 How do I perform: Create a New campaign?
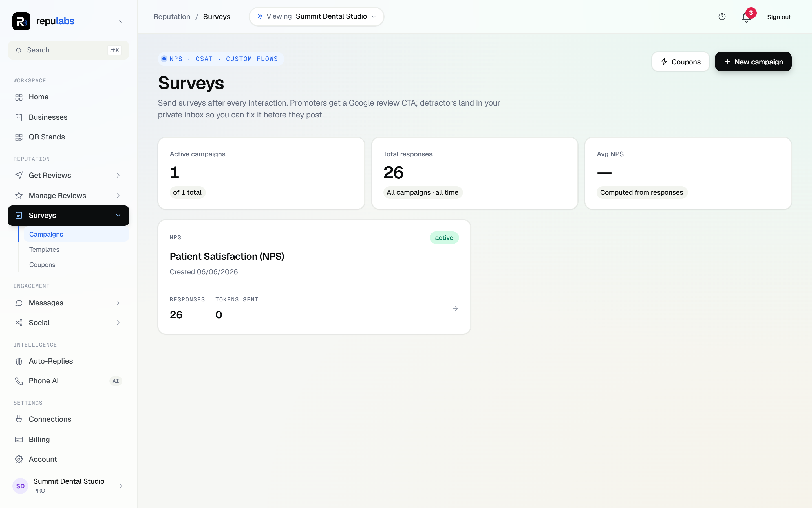(753, 62)
